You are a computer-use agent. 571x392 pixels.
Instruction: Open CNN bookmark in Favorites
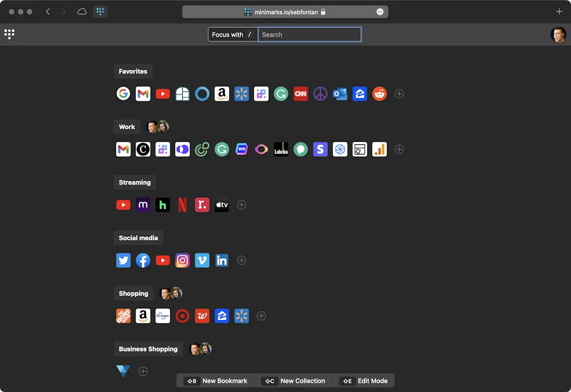[x=301, y=94]
